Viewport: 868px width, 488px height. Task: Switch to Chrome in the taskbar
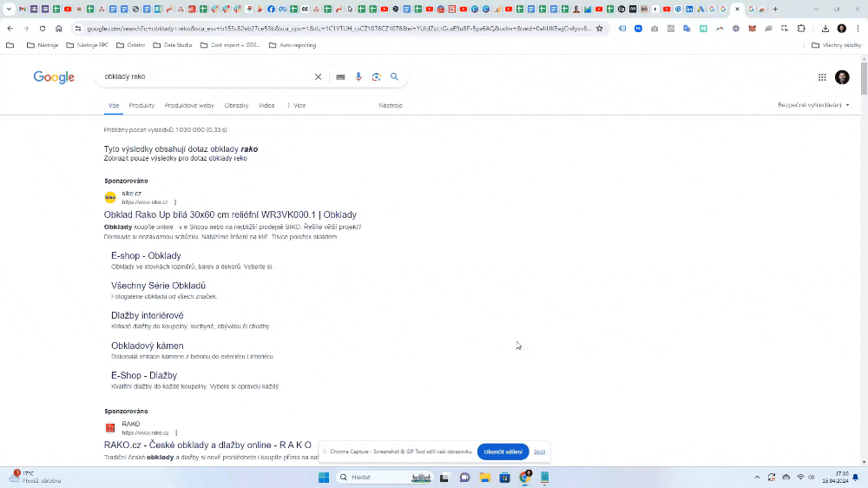[x=525, y=477]
